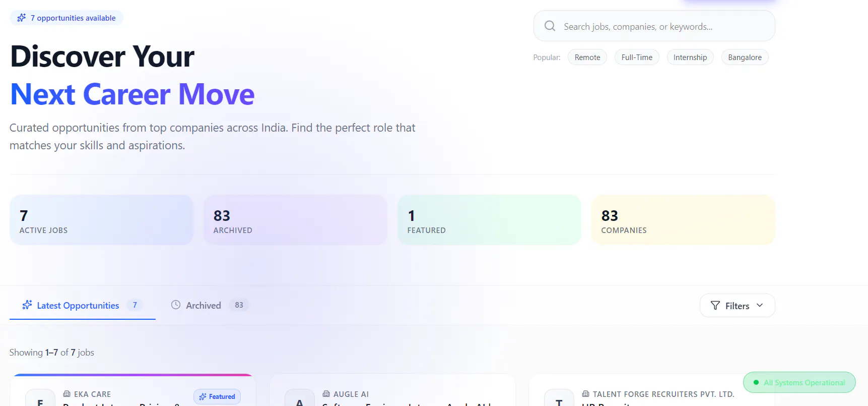
Task: Toggle the Internship popular filter chip
Action: point(690,57)
